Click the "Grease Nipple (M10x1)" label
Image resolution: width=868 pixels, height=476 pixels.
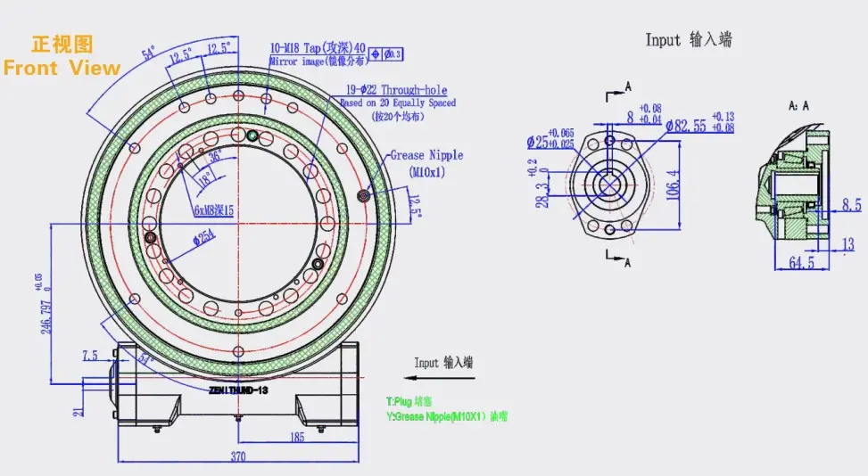pyautogui.click(x=426, y=163)
